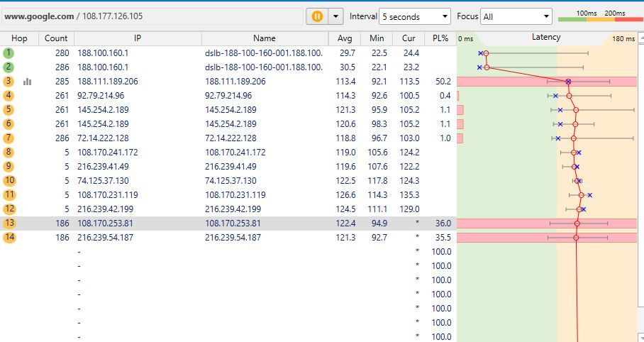Pause tracing with the orange pause button
Image resolution: width=644 pixels, height=342 pixels.
point(317,16)
